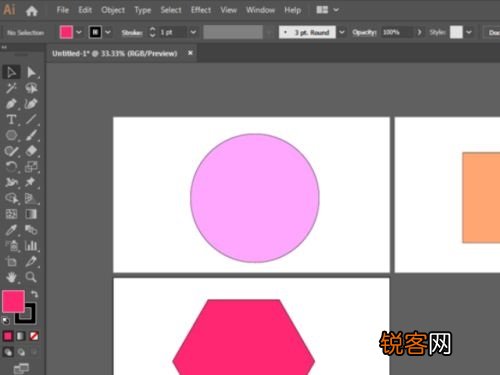500x375 pixels.
Task: Open the Help menu
Action: 292,10
